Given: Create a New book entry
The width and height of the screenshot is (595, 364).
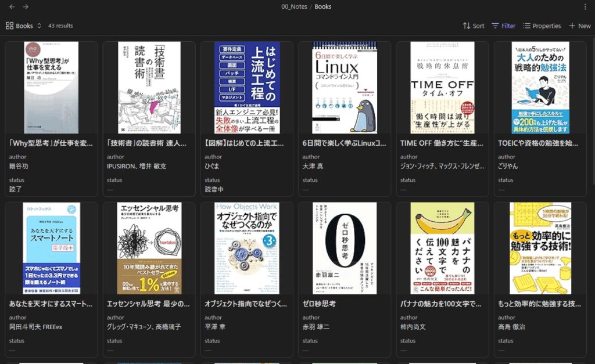Looking at the screenshot, I should [x=580, y=26].
